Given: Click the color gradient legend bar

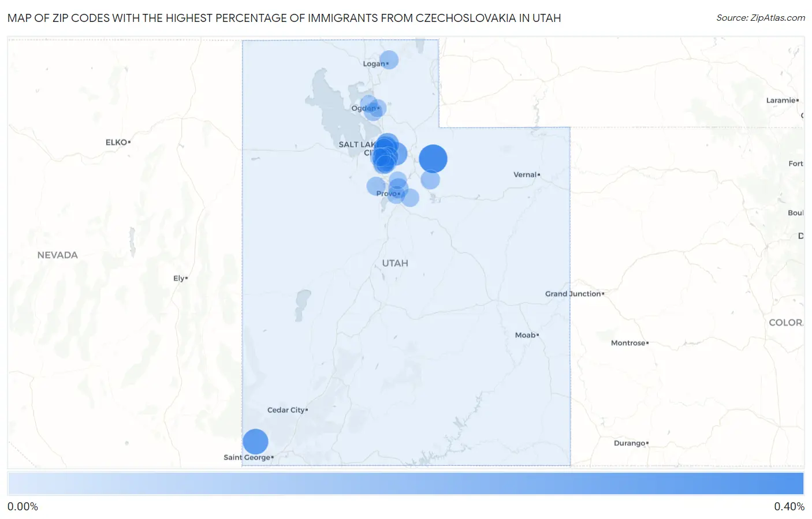Looking at the screenshot, I should (x=406, y=483).
